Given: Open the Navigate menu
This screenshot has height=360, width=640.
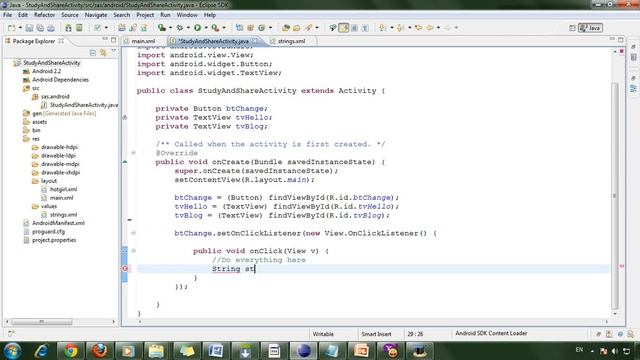Looking at the screenshot, I should 96,15.
